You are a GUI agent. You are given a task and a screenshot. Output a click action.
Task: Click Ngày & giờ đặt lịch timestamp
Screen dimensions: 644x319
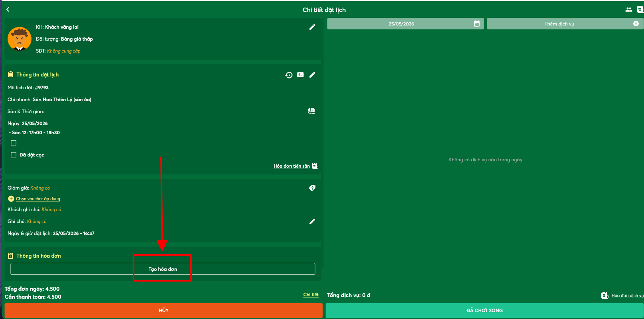coord(51,233)
